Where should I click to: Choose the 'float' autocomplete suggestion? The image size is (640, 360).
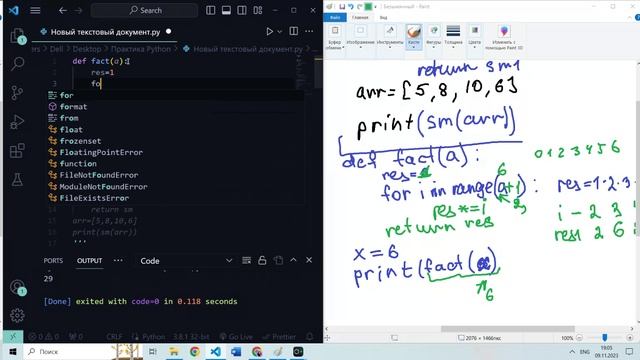pos(176,129)
